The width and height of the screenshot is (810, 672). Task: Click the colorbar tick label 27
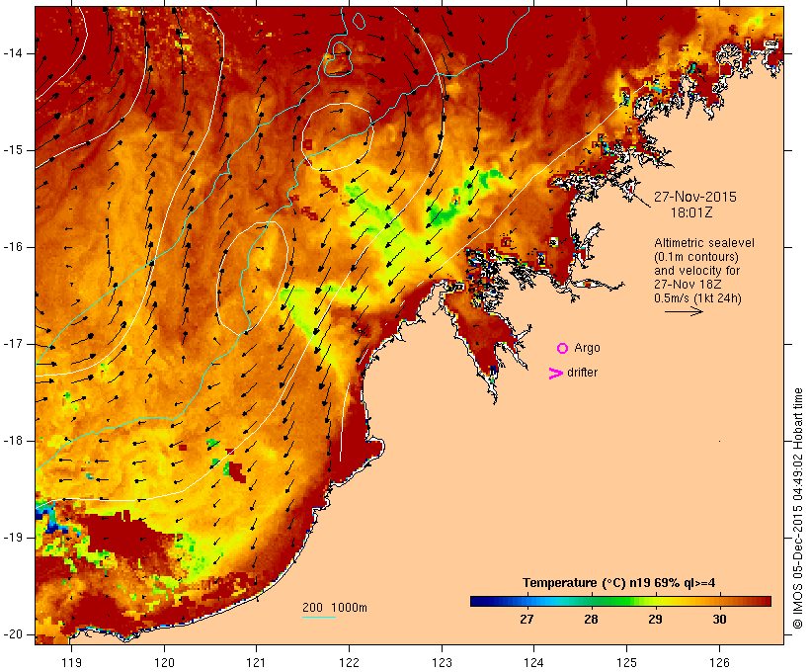pyautogui.click(x=526, y=620)
